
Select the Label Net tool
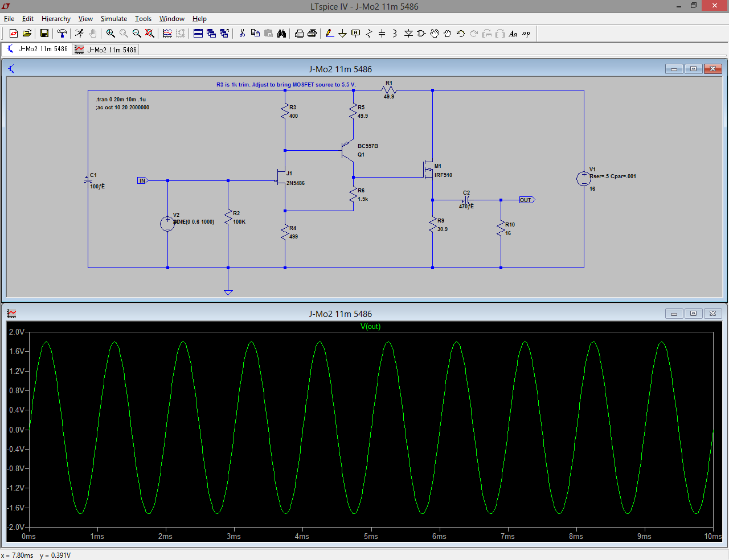point(356,34)
